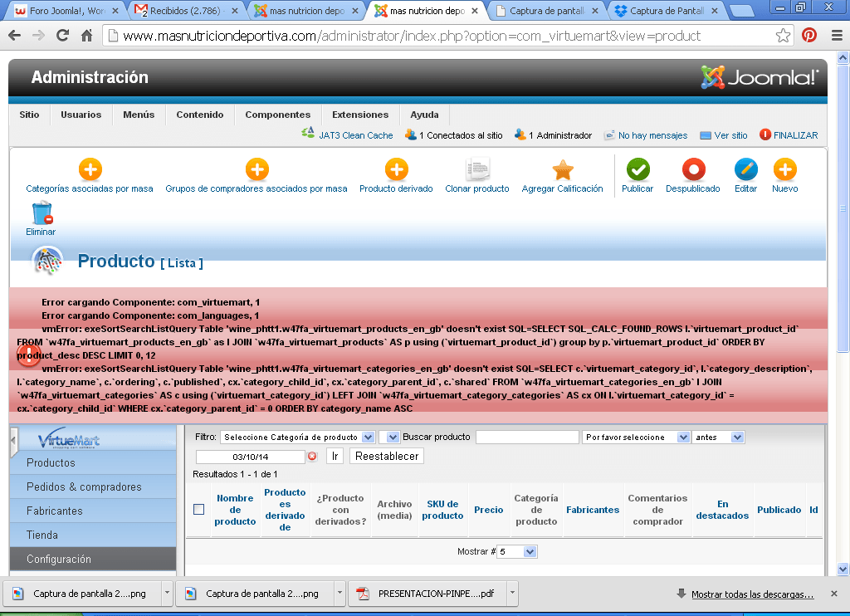
Task: Open Productos in VirtueMart sidebar
Action: (93, 462)
